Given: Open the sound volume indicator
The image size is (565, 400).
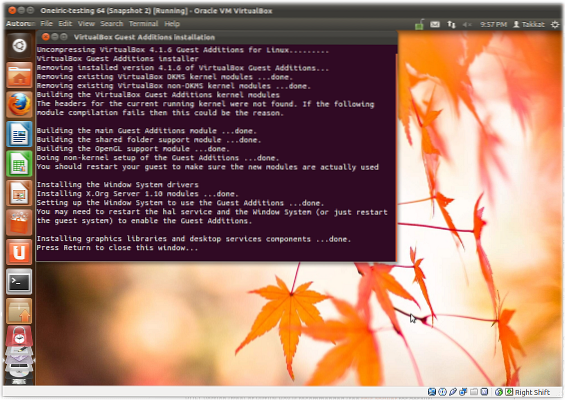Looking at the screenshot, I should coord(467,24).
